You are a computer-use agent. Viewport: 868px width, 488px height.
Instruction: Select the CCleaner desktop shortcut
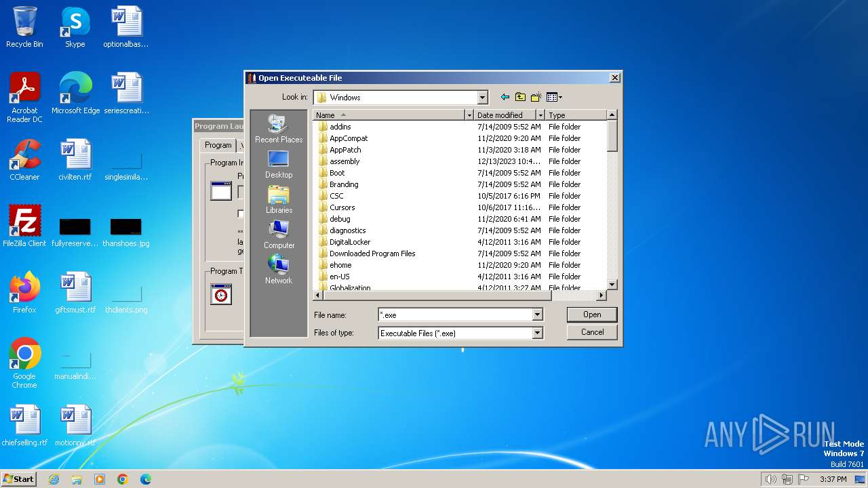24,160
